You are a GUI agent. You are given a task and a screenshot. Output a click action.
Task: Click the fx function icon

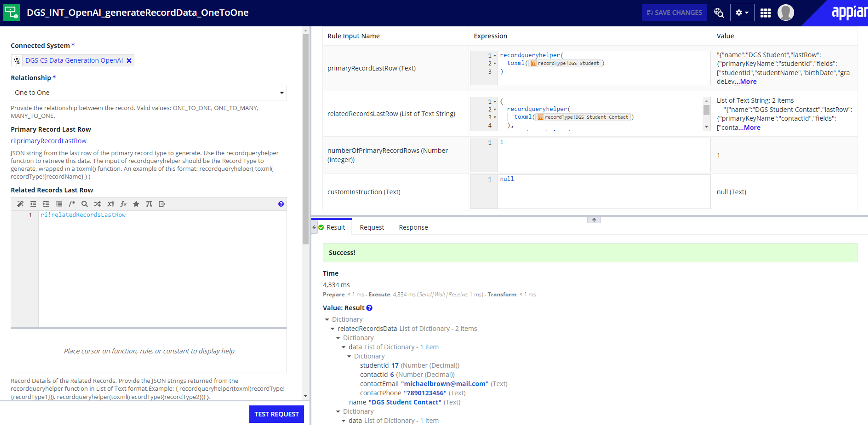coord(123,204)
